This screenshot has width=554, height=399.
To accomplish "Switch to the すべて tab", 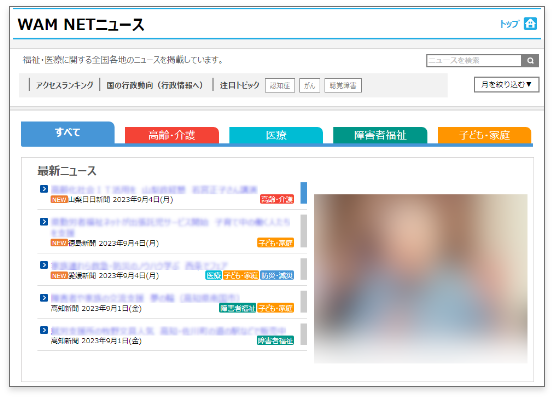I will (67, 133).
